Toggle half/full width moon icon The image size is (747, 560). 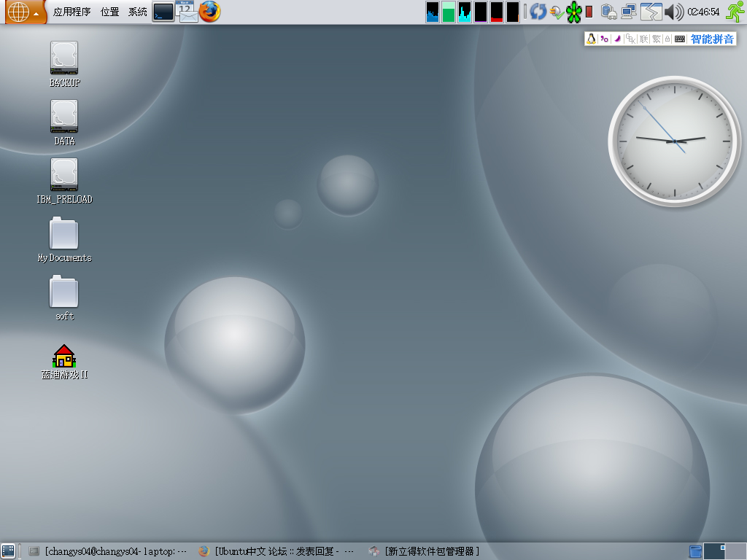click(x=617, y=39)
